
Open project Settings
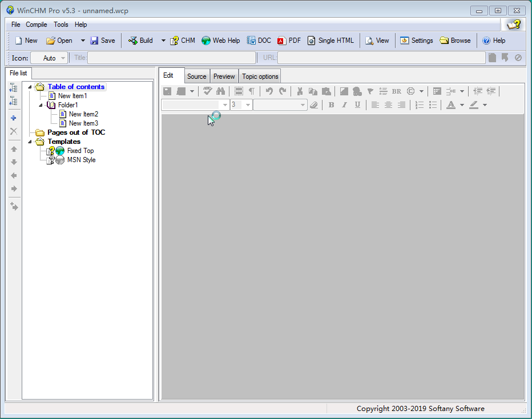(416, 41)
